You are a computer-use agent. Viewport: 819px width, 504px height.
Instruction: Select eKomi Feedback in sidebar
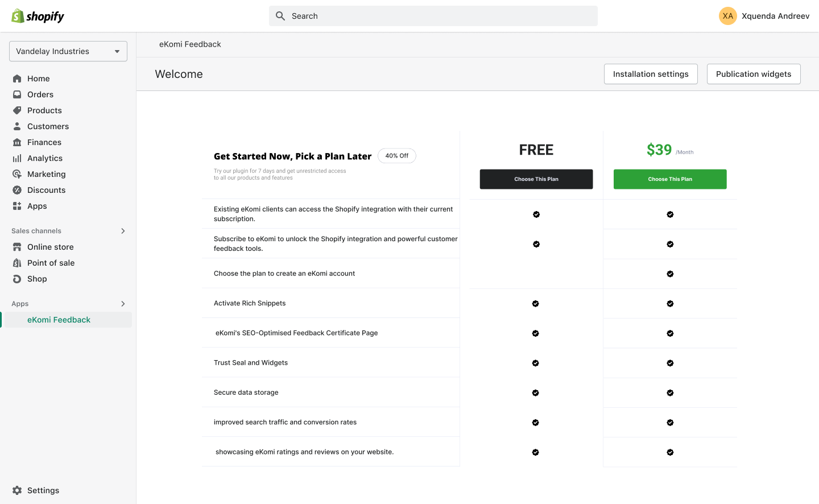click(59, 320)
